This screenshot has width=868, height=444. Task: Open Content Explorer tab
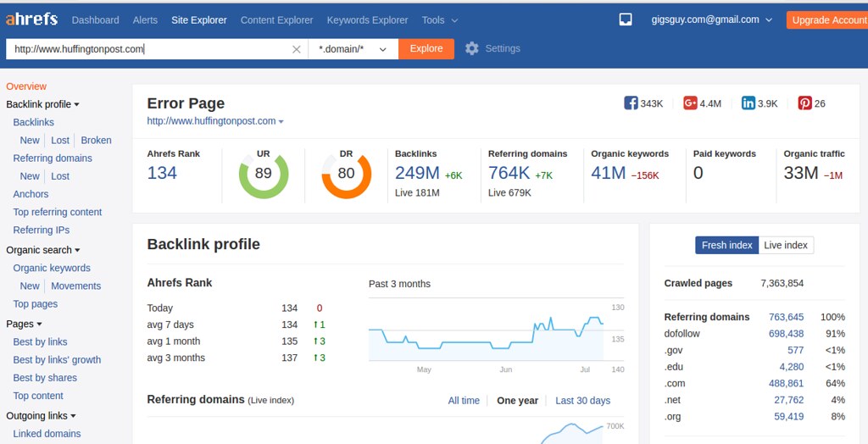[x=276, y=19]
